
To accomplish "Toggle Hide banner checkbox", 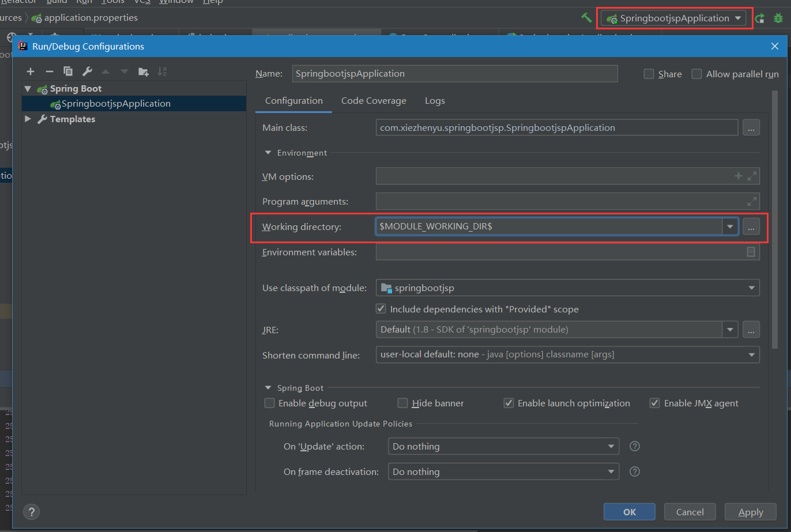I will [x=402, y=403].
